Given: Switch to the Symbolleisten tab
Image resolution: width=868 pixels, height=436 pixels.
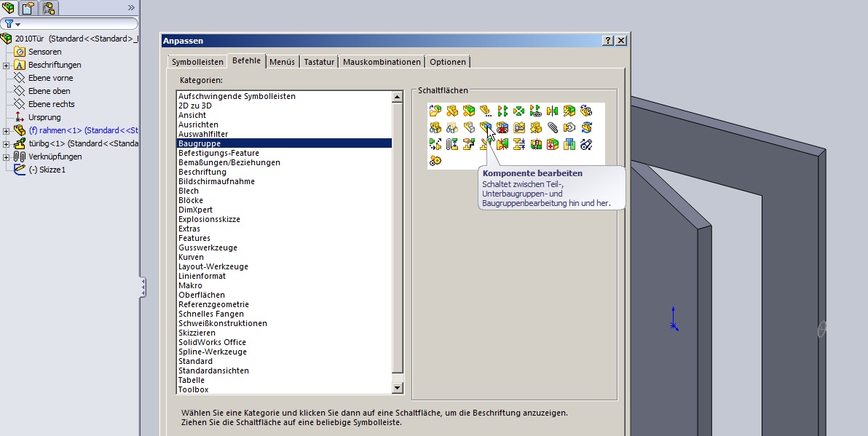Looking at the screenshot, I should point(197,62).
